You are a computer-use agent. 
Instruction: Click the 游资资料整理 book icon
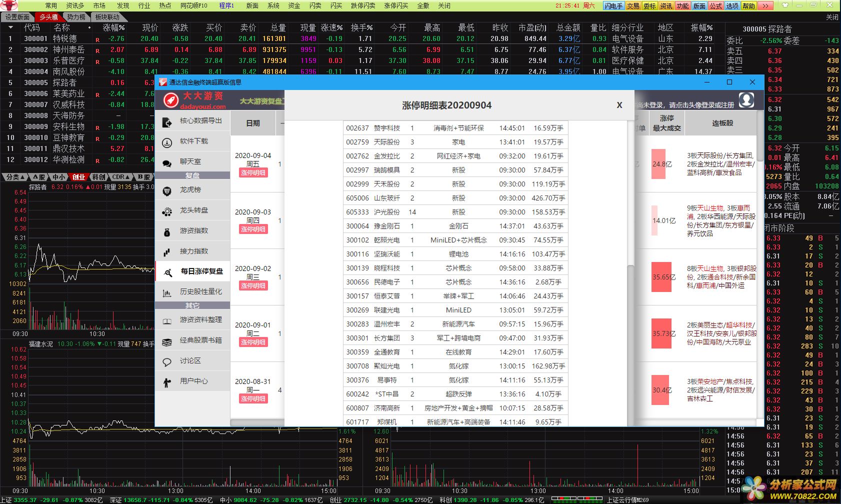pyautogui.click(x=167, y=321)
